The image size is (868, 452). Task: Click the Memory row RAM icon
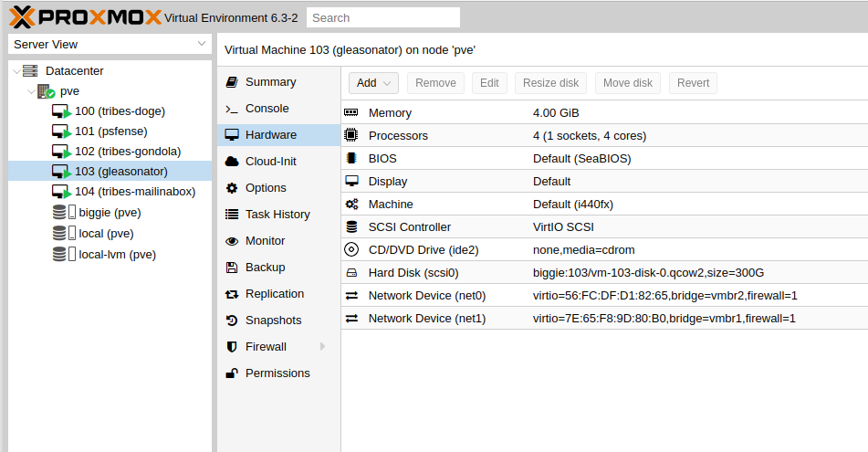[351, 113]
